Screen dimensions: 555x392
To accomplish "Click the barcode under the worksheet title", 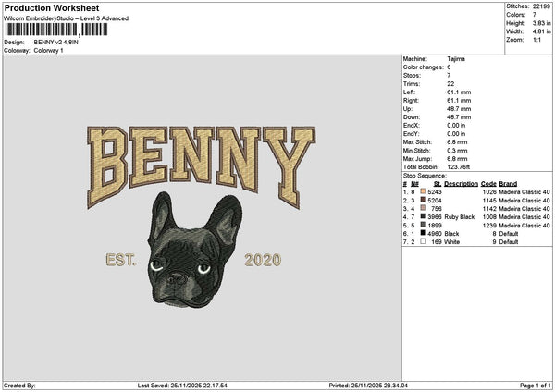I will (56, 30).
